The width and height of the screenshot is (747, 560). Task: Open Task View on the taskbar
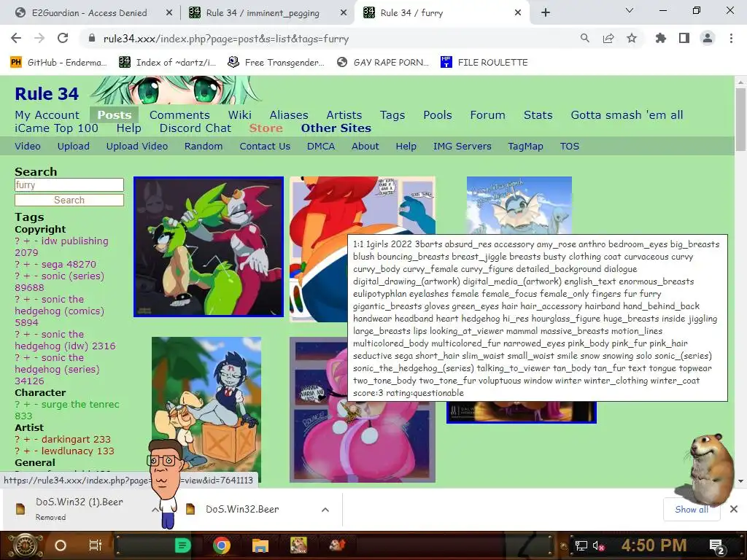point(96,545)
